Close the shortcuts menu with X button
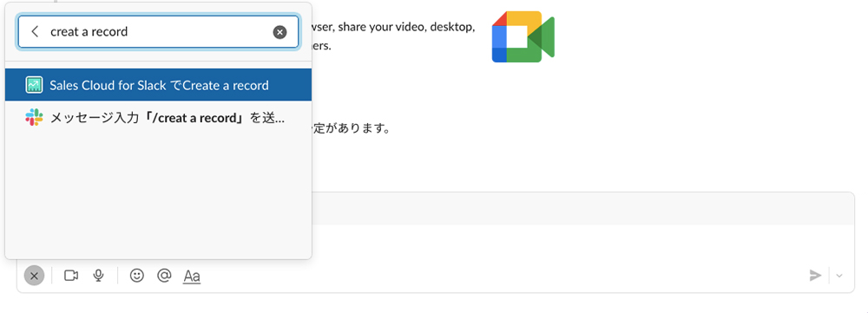 point(35,276)
